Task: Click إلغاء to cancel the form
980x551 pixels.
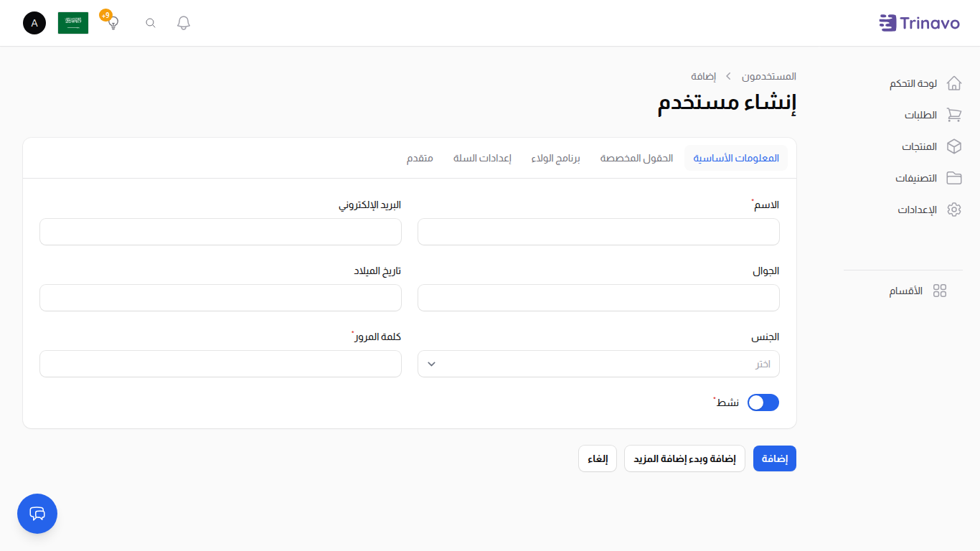Action: coord(597,458)
